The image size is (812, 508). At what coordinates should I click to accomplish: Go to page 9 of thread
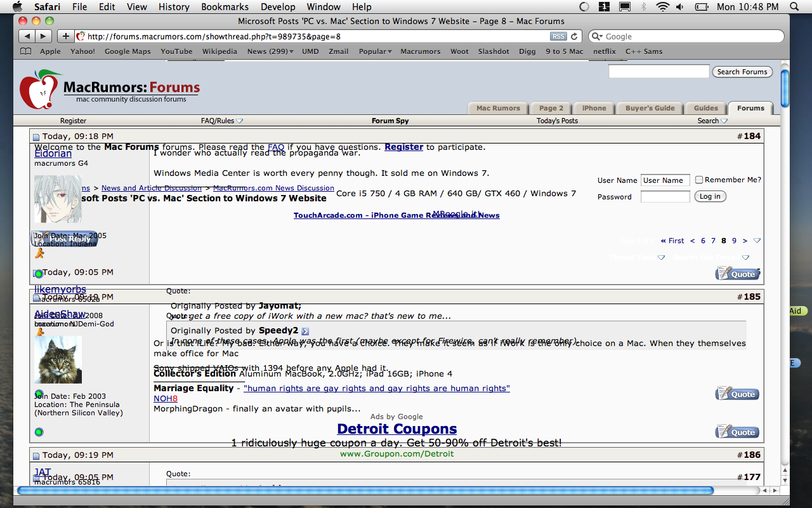(734, 241)
